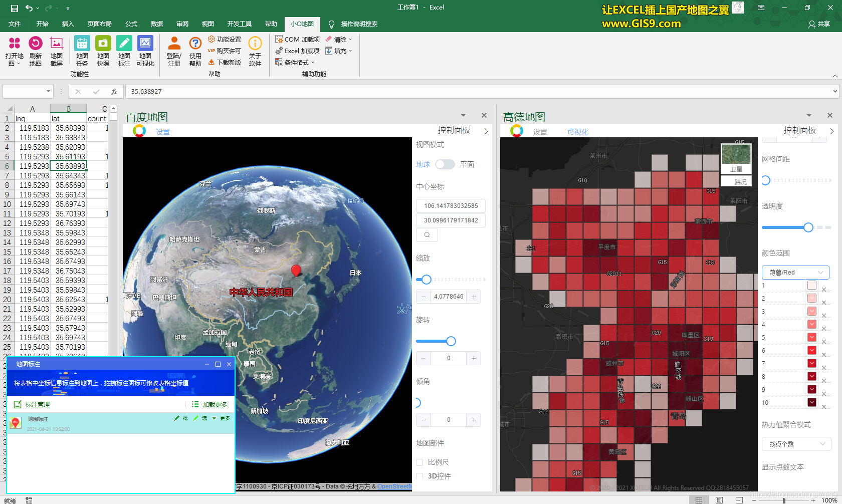The width and height of the screenshot is (842, 504).
Task: Enable the 比例尺 scale checkbox
Action: pyautogui.click(x=420, y=462)
